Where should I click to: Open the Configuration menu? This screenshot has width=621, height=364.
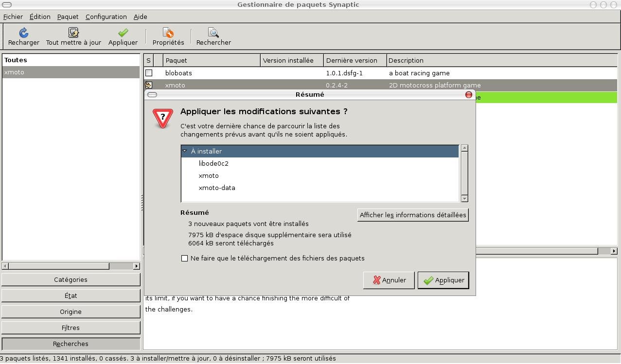point(106,17)
